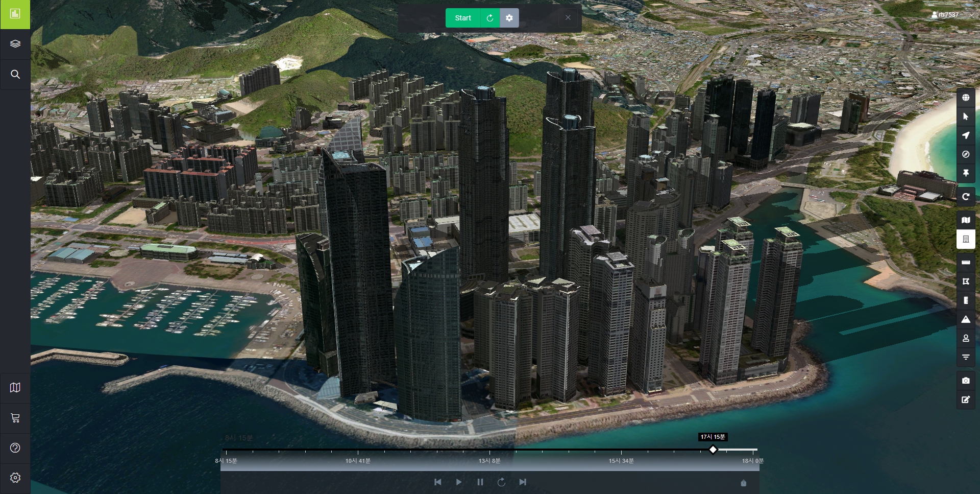980x494 pixels.
Task: Expand the filter list tool
Action: 966,357
